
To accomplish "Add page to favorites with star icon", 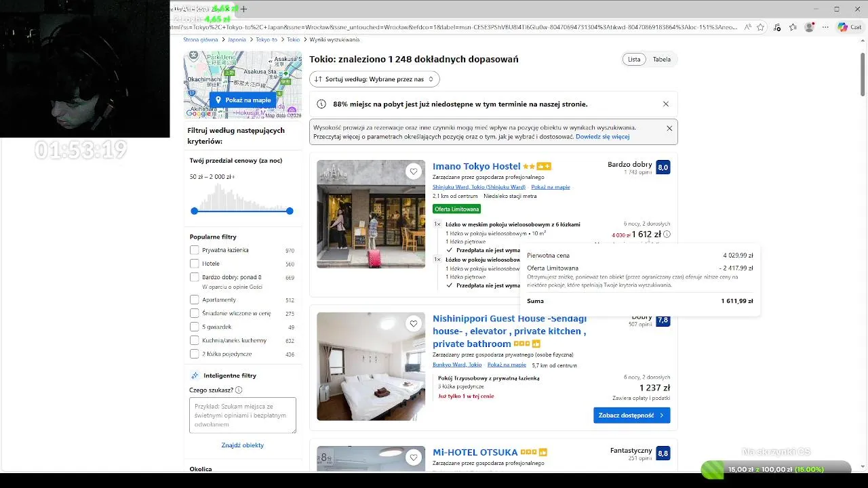I will 761,27.
